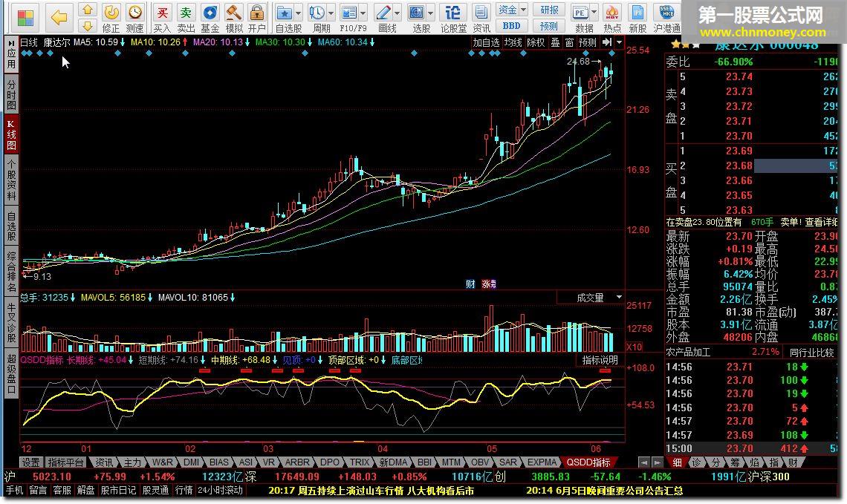The image size is (847, 504).
Task: Click the jump-to-end arrow icon above chart
Action: [607, 42]
